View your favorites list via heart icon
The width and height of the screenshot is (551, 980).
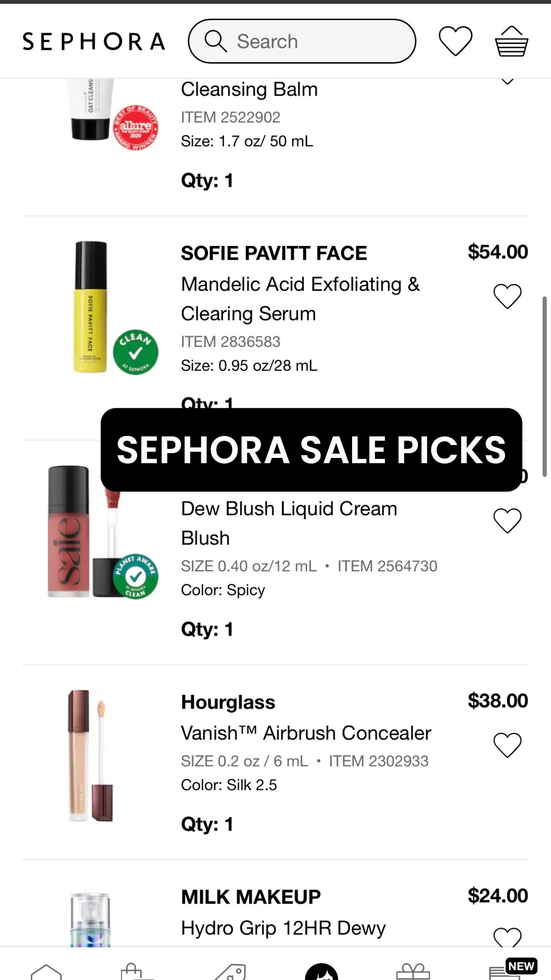(x=455, y=42)
